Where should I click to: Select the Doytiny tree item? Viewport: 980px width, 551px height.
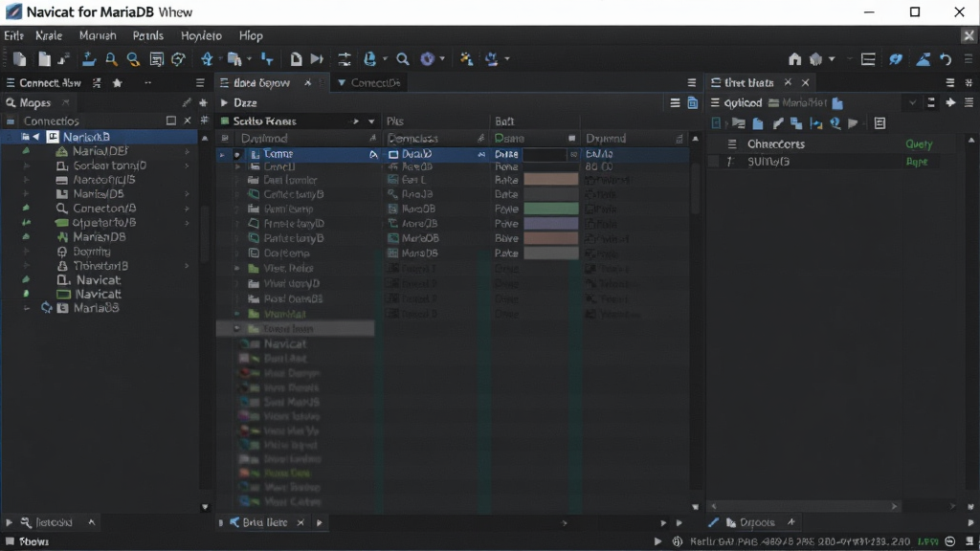(91, 252)
